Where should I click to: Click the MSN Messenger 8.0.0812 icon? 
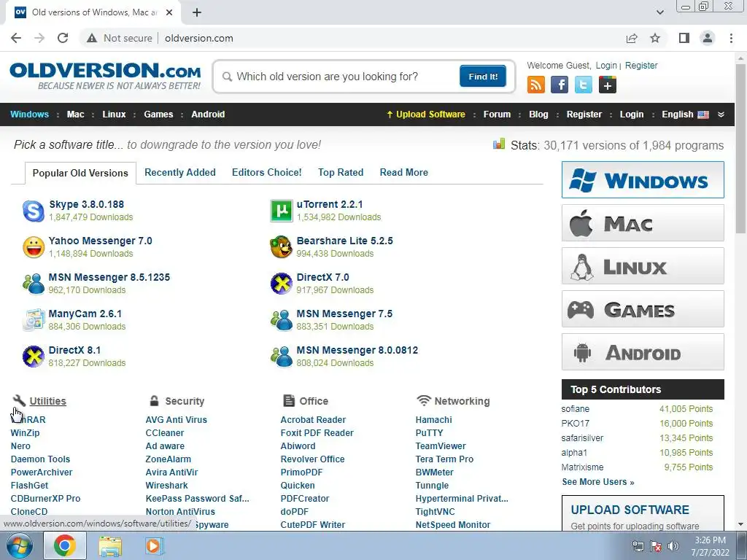(282, 357)
